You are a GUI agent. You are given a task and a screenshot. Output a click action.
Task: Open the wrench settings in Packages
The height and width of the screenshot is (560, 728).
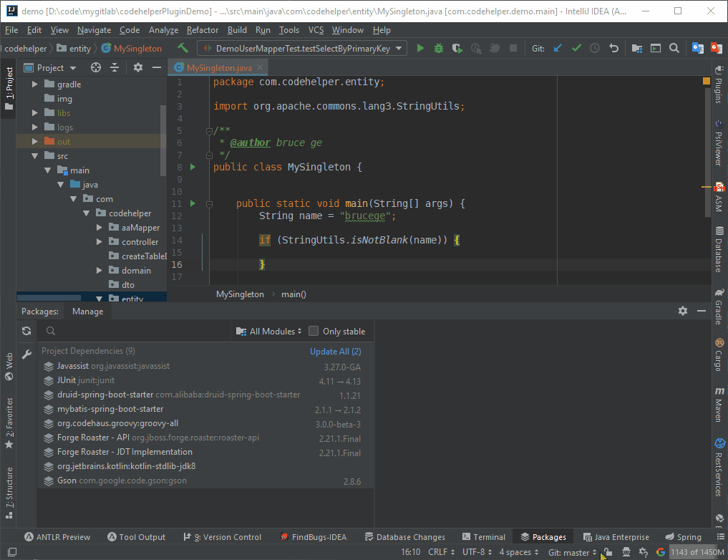pyautogui.click(x=26, y=354)
